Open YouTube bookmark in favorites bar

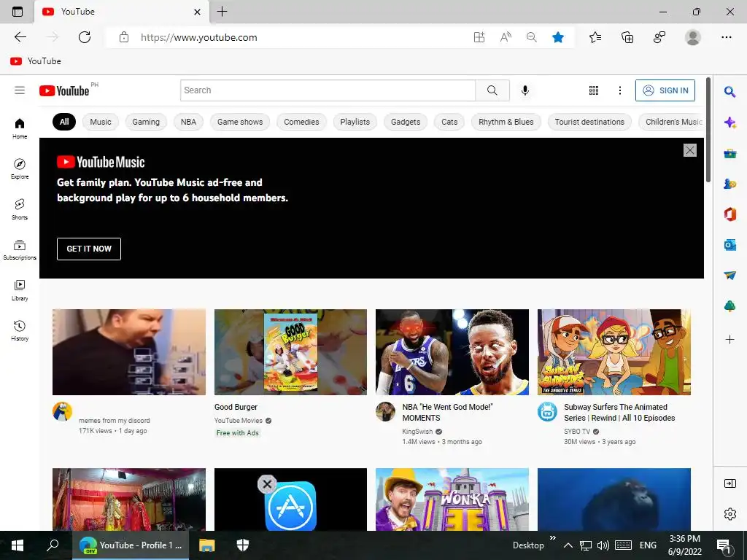(36, 61)
